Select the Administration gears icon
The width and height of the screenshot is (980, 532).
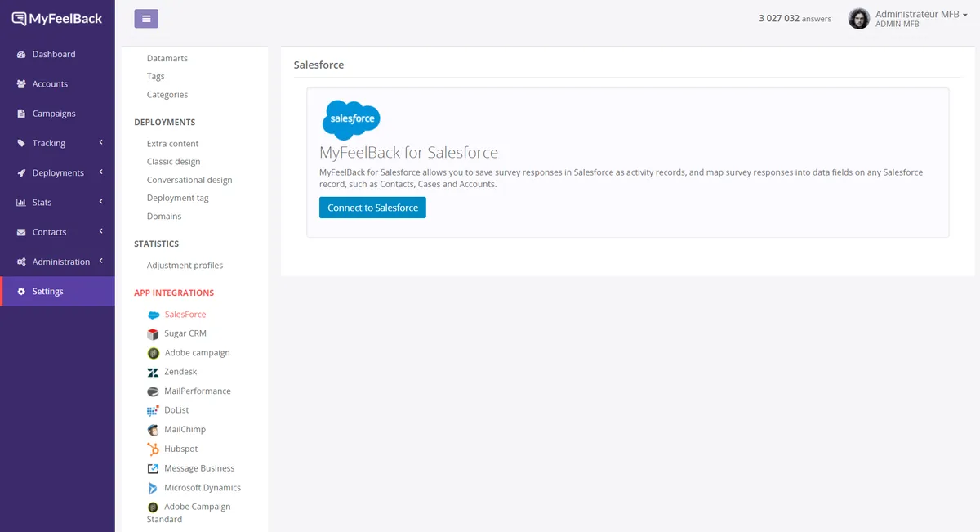tap(21, 262)
